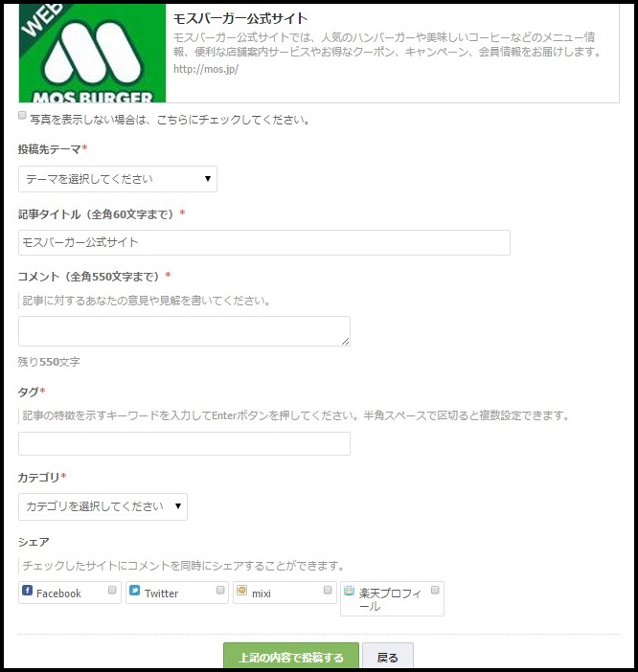
Task: Click the 戻る back button
Action: pos(388,656)
